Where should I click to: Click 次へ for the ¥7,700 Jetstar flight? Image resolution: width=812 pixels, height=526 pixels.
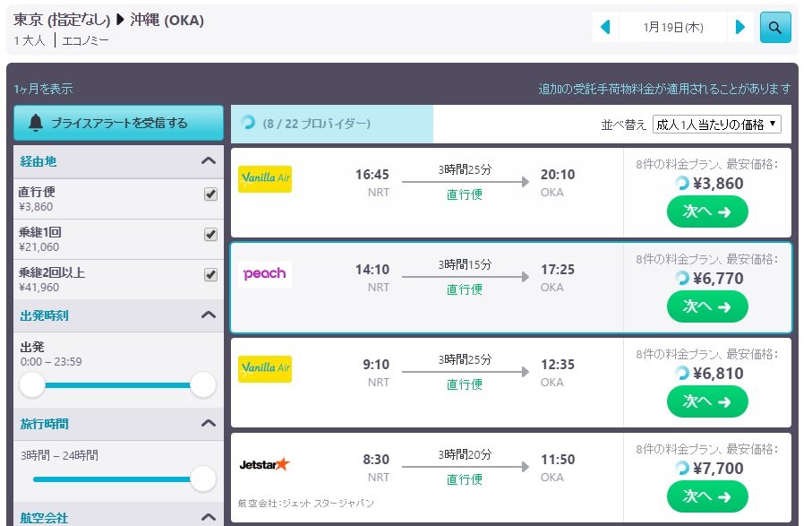tap(707, 496)
